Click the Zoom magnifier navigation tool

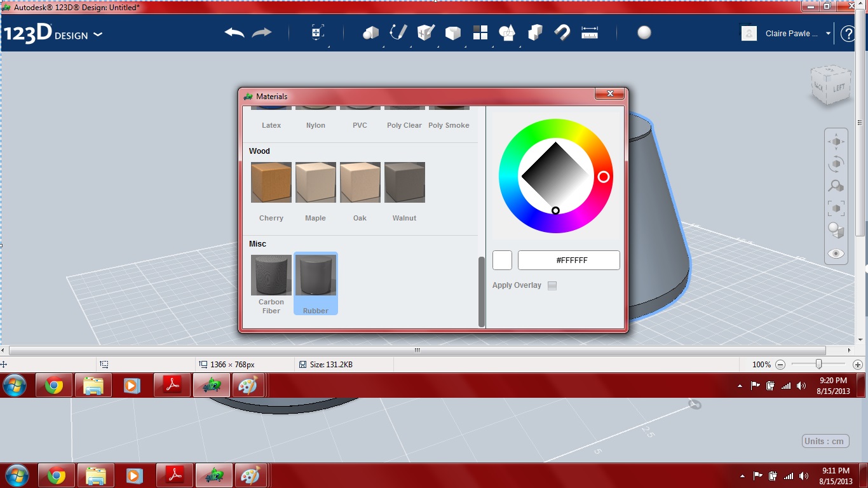click(836, 186)
